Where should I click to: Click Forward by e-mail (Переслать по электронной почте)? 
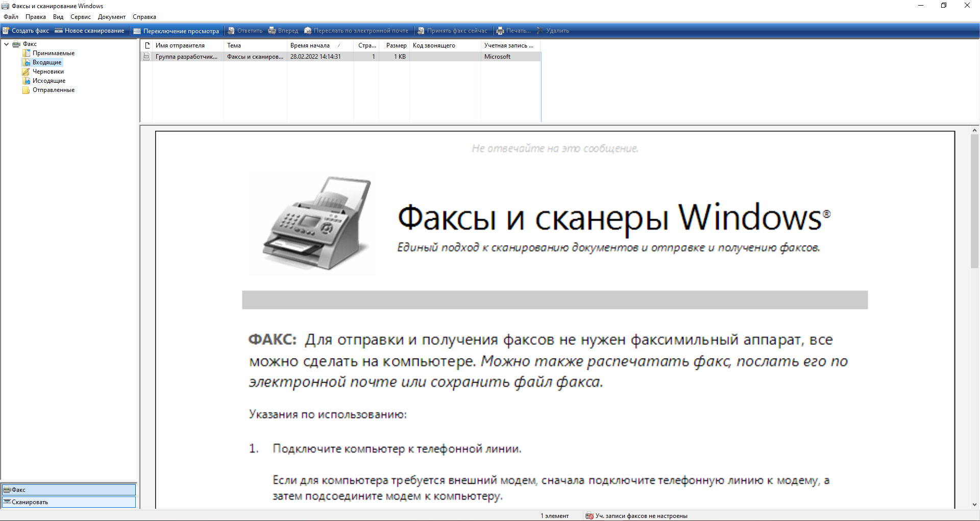tap(356, 31)
